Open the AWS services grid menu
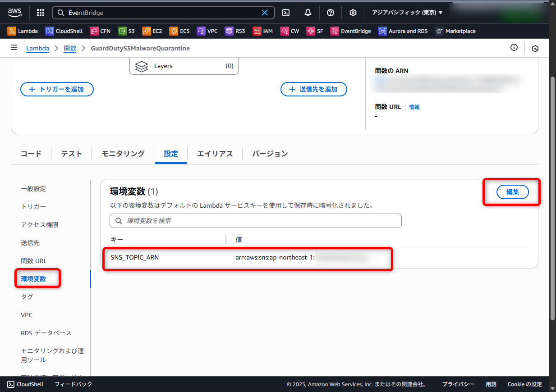The height and width of the screenshot is (392, 556). tap(40, 13)
